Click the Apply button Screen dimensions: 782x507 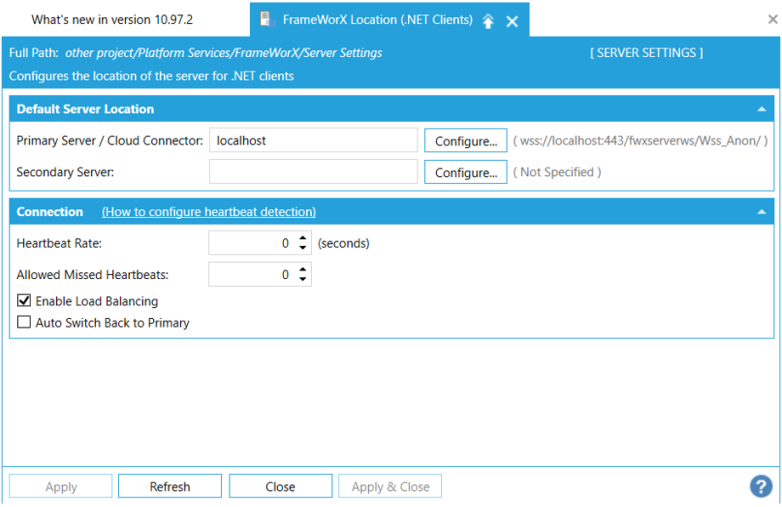pos(61,487)
